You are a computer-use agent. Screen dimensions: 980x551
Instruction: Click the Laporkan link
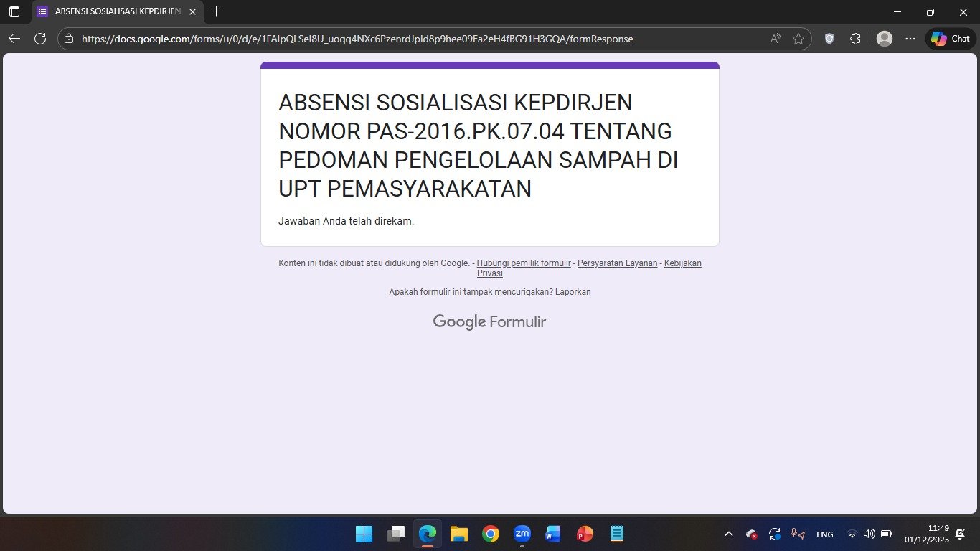[573, 292]
